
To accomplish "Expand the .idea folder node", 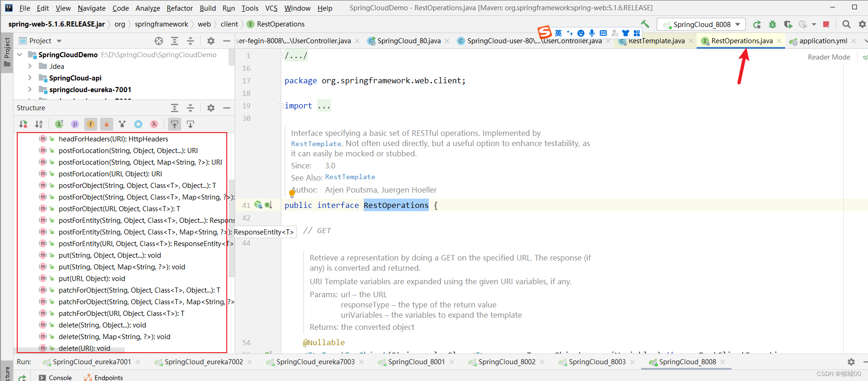I will pyautogui.click(x=30, y=67).
